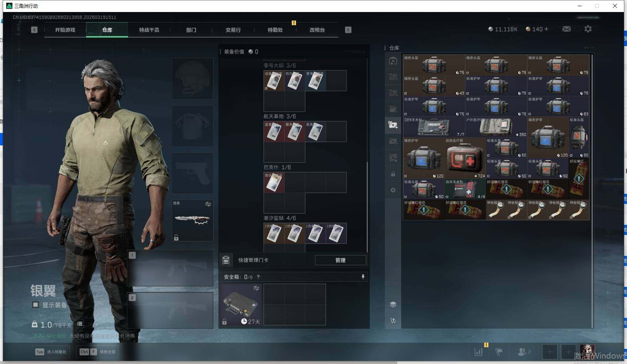Click the 零号大坝: 3/6 heading

[280, 66]
